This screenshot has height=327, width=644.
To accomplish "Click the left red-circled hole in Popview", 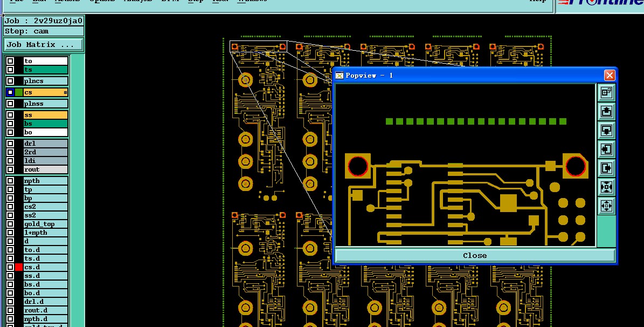I will 358,166.
